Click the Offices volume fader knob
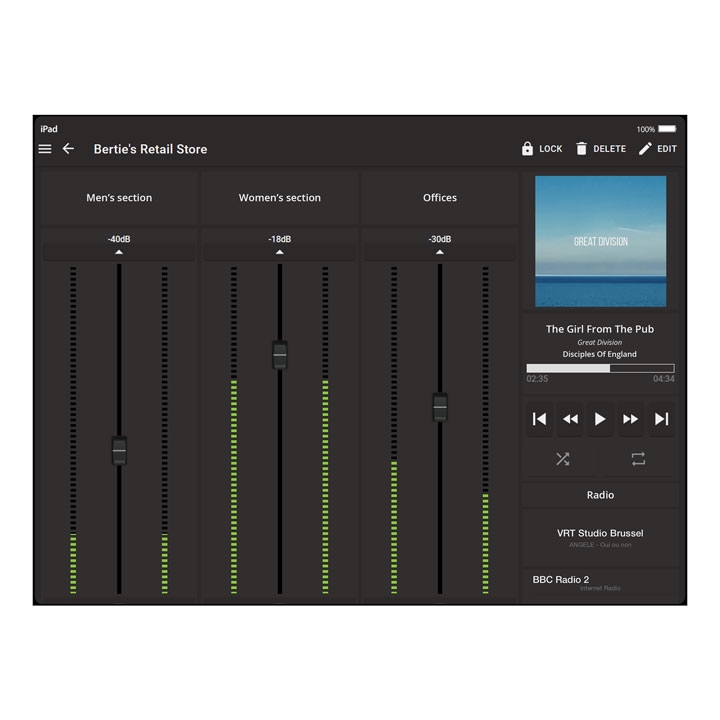 pos(440,406)
